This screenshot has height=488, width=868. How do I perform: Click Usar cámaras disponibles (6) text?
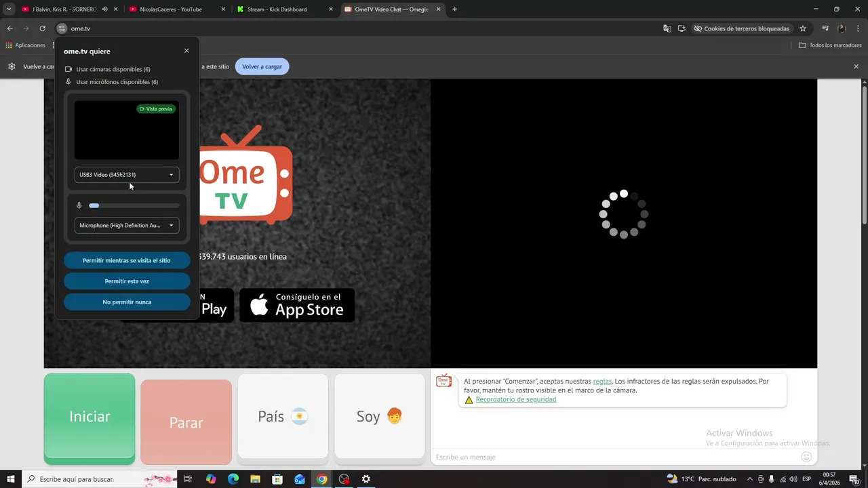(113, 69)
